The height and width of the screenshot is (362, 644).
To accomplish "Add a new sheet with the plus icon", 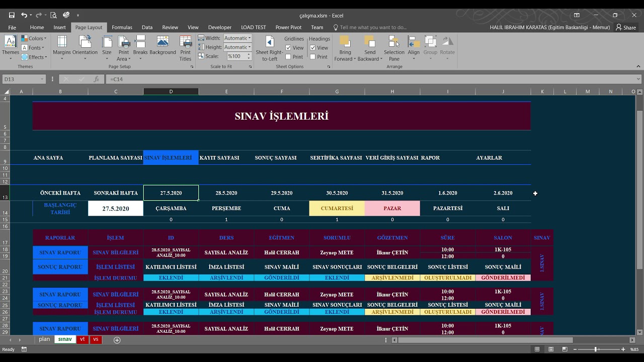I will coord(117,340).
